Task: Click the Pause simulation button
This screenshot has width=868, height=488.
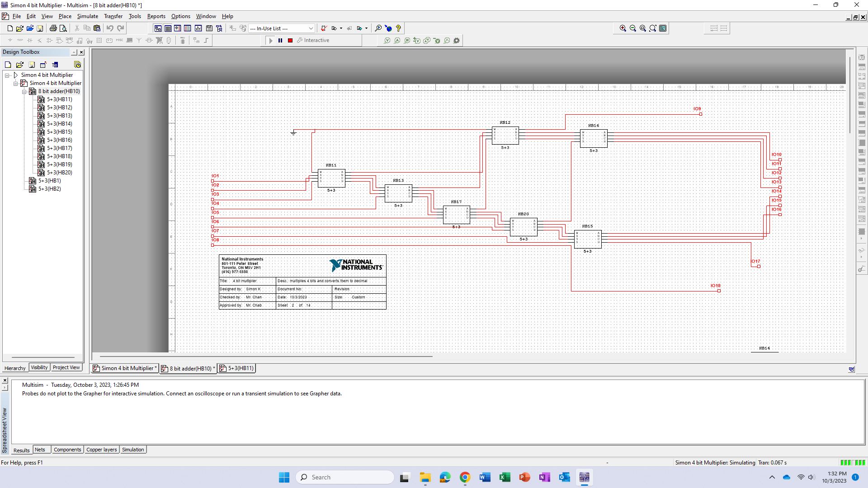Action: click(x=280, y=40)
